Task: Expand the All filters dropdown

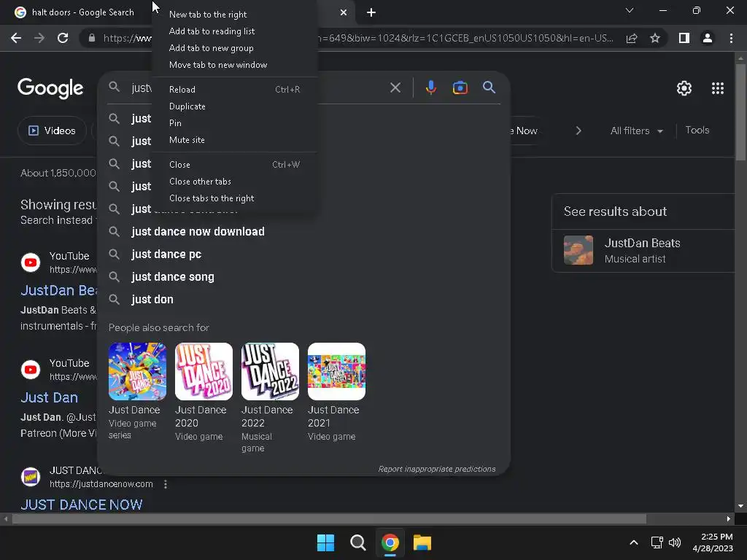Action: pyautogui.click(x=636, y=131)
